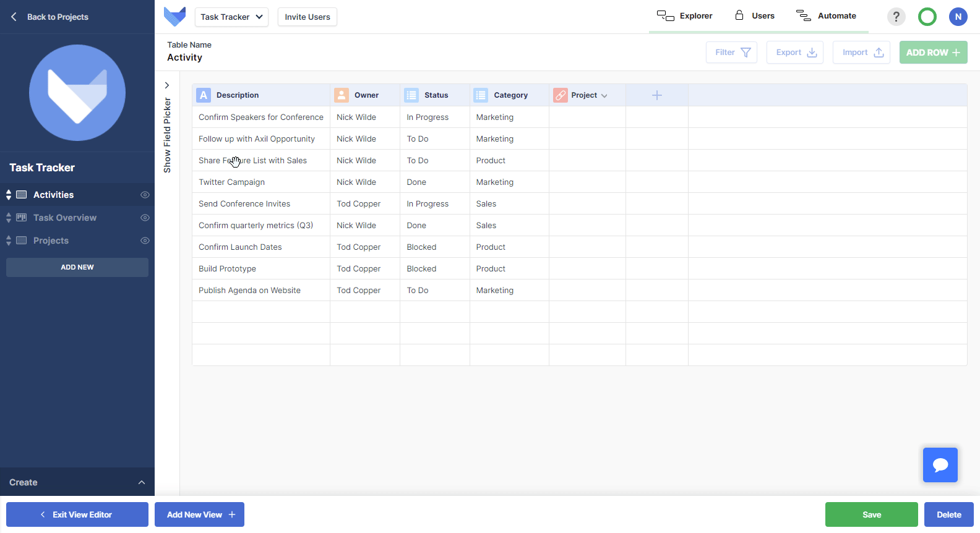Add a new column with plus icon

pos(657,95)
